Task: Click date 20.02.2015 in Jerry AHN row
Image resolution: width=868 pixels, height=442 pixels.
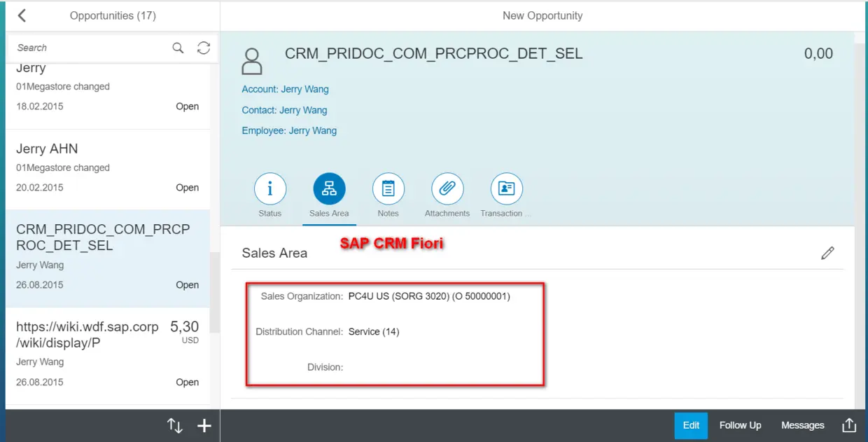Action: coord(40,188)
